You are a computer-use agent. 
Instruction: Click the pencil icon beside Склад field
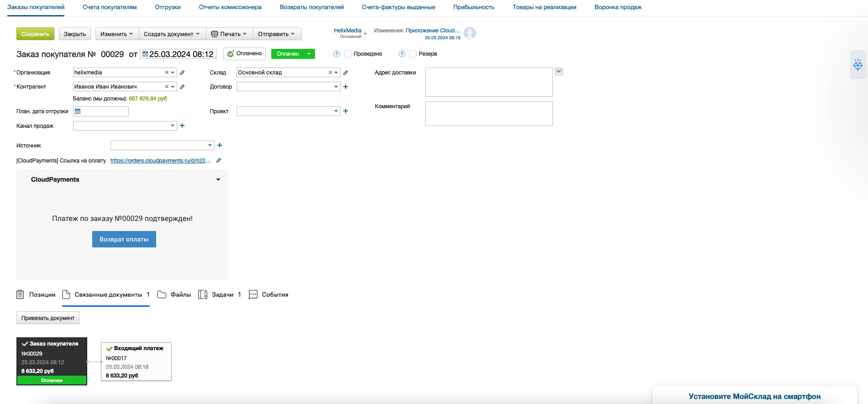346,73
